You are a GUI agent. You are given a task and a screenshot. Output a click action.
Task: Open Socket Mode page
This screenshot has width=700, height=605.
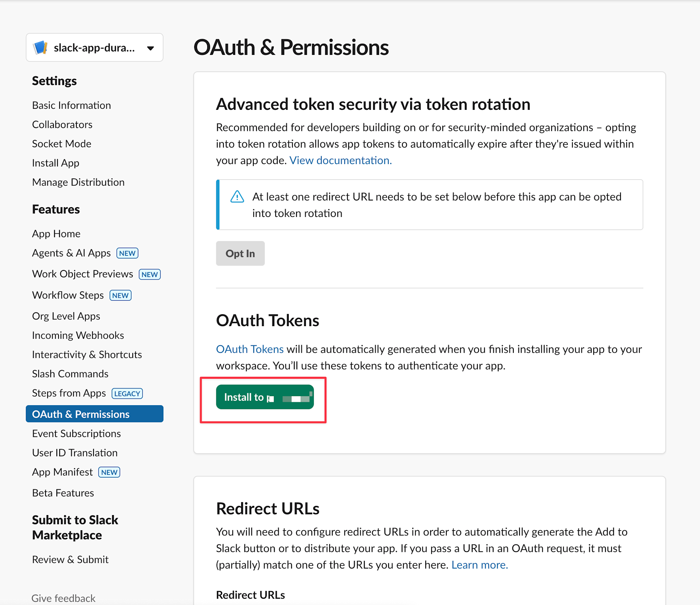[62, 144]
